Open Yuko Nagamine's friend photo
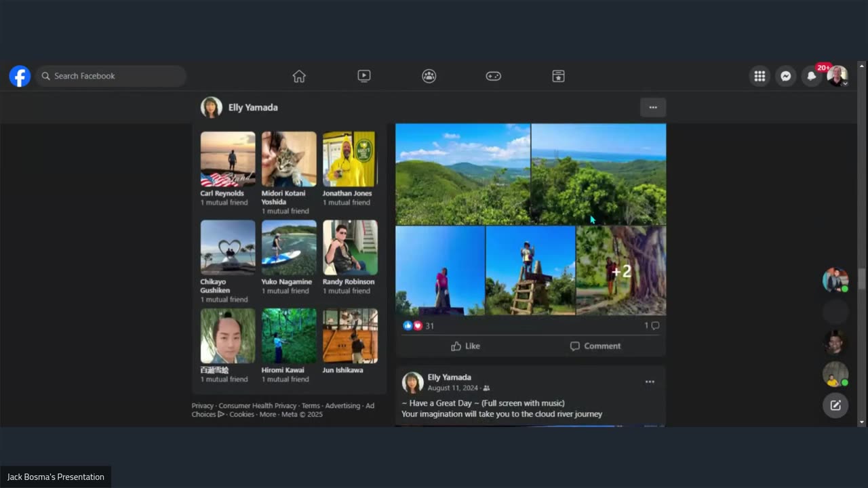 pyautogui.click(x=289, y=247)
